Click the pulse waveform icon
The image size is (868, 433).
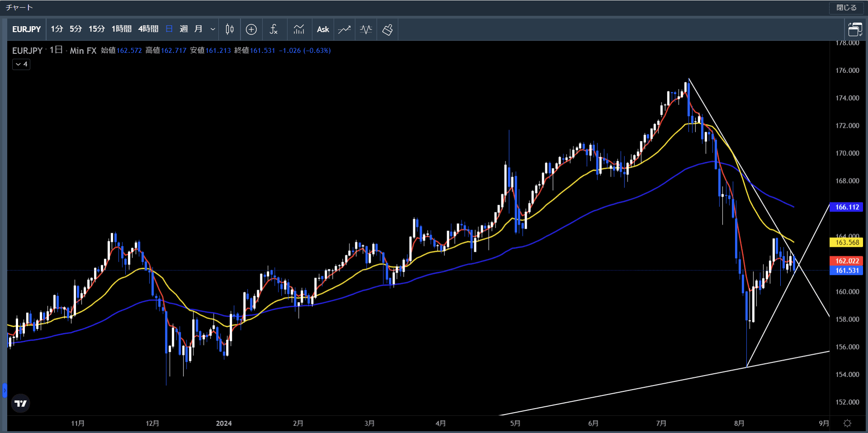pyautogui.click(x=366, y=29)
